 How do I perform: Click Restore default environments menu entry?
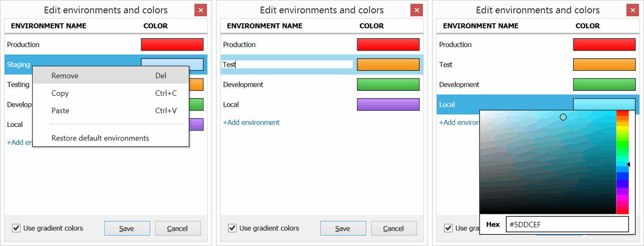[x=100, y=138]
